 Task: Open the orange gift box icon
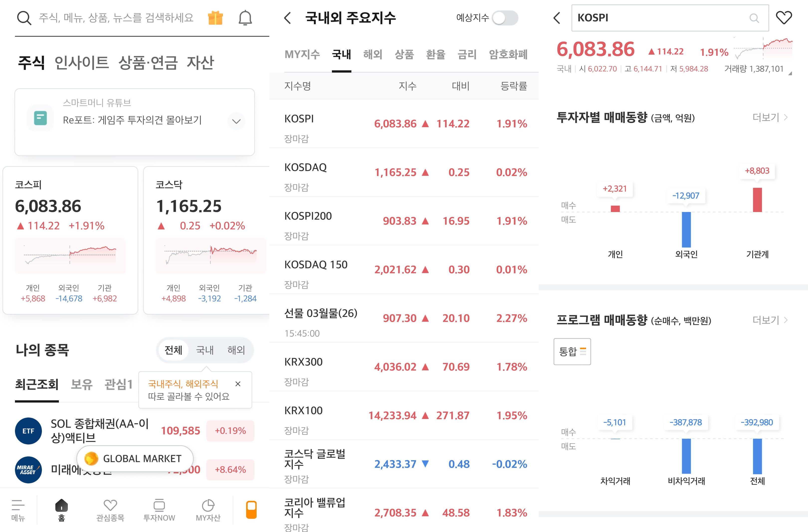[215, 18]
